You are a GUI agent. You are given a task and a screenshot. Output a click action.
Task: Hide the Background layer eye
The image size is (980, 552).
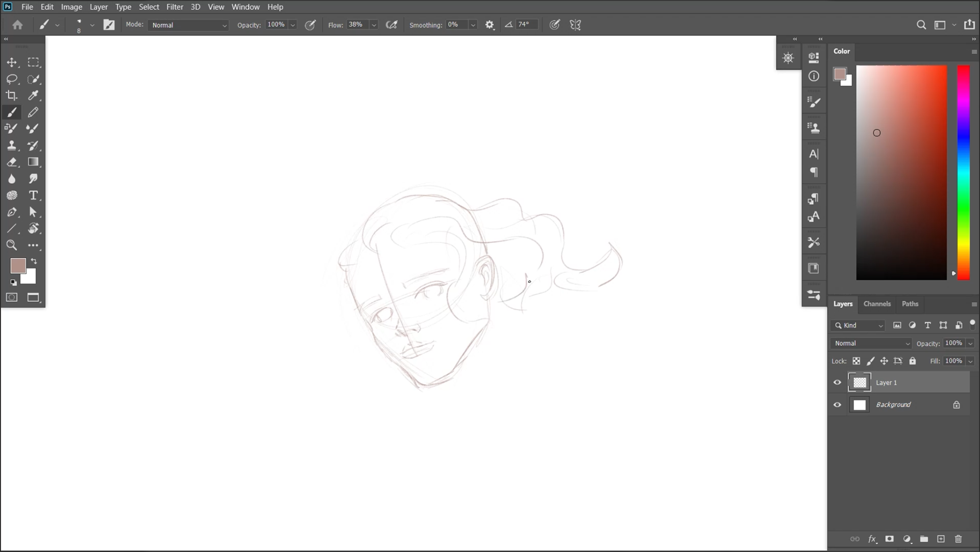pyautogui.click(x=837, y=405)
